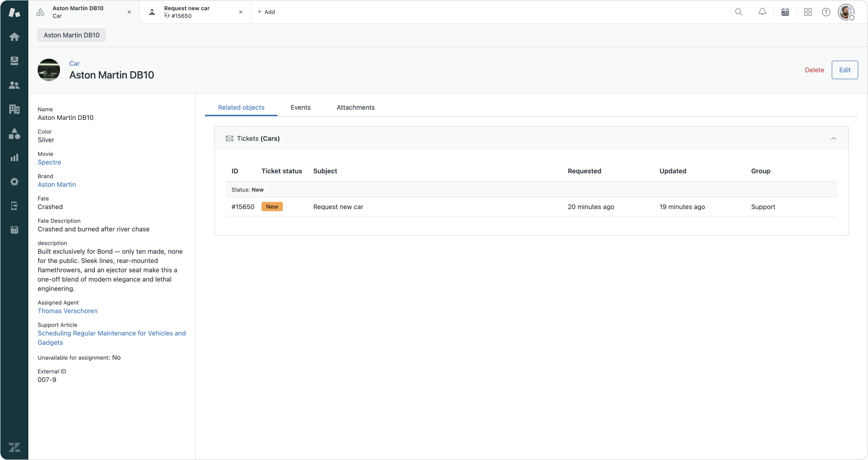Sort by the Subject column header

[x=325, y=171]
